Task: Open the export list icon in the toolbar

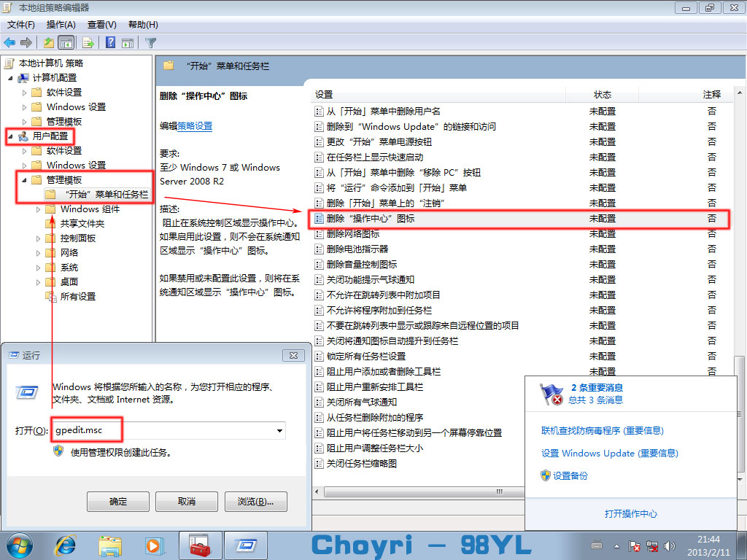Action: [x=88, y=42]
